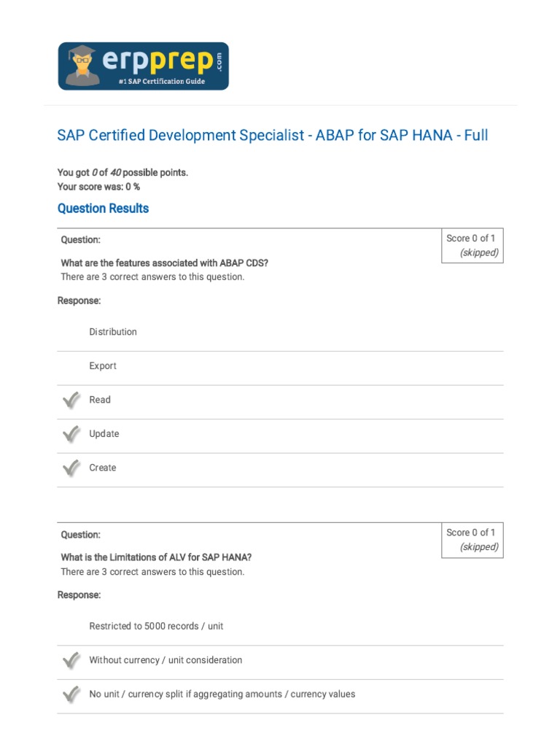
Task: Click the checkmark beside Read
Action: point(71,400)
